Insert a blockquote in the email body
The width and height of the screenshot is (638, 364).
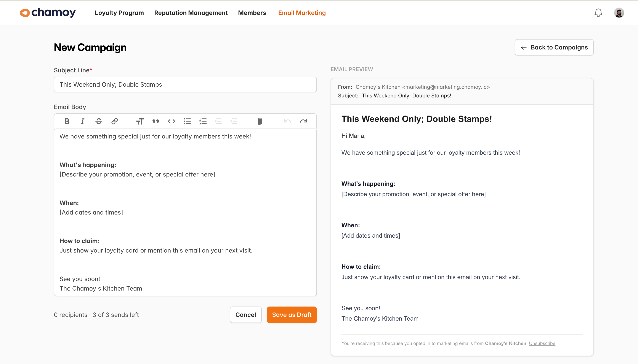[x=156, y=121]
